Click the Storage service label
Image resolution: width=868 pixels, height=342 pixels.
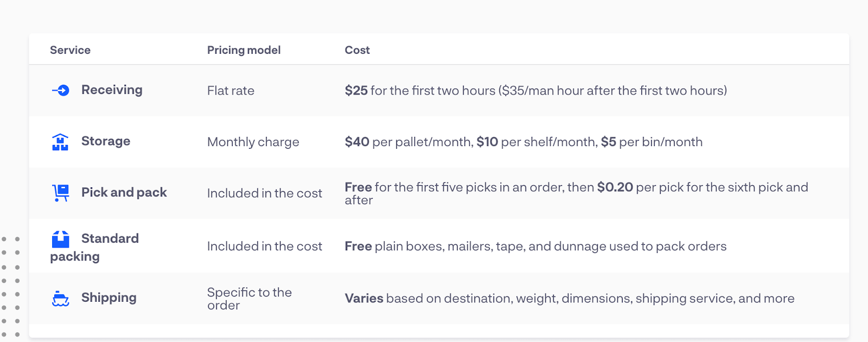106,141
